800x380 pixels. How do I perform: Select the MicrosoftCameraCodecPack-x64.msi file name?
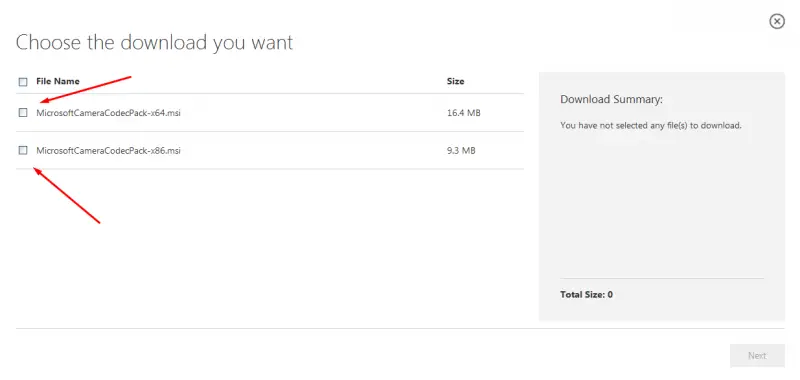click(x=108, y=113)
